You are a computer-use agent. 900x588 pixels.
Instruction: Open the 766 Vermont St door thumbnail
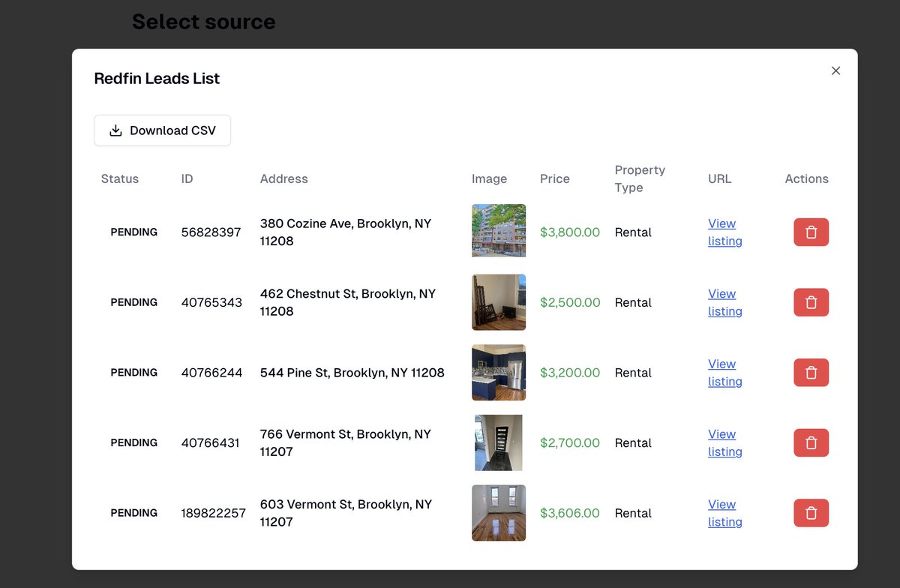(x=499, y=442)
